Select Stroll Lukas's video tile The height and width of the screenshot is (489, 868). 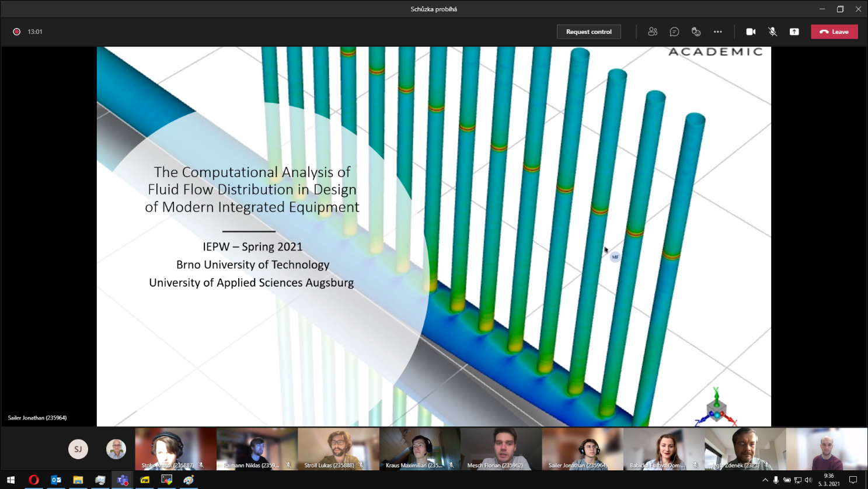339,449
